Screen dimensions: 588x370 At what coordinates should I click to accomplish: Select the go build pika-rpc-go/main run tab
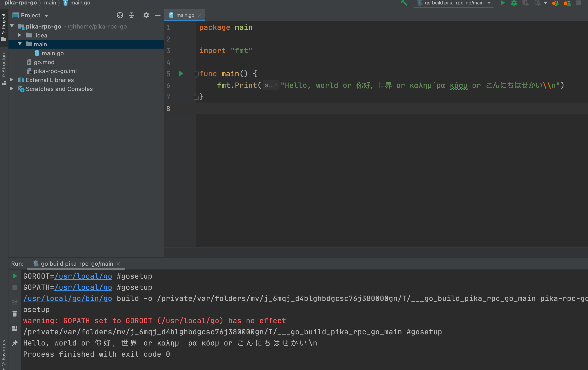tap(77, 264)
